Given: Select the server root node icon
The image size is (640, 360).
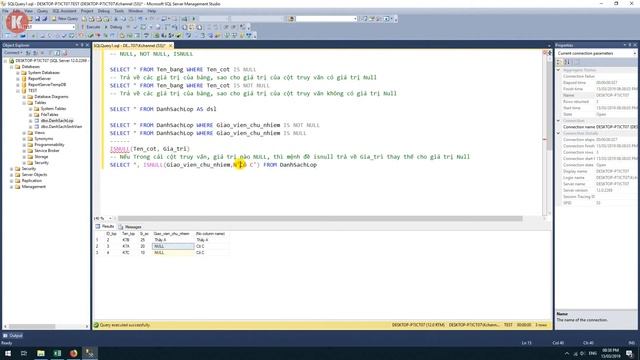Looking at the screenshot, I should point(12,60).
